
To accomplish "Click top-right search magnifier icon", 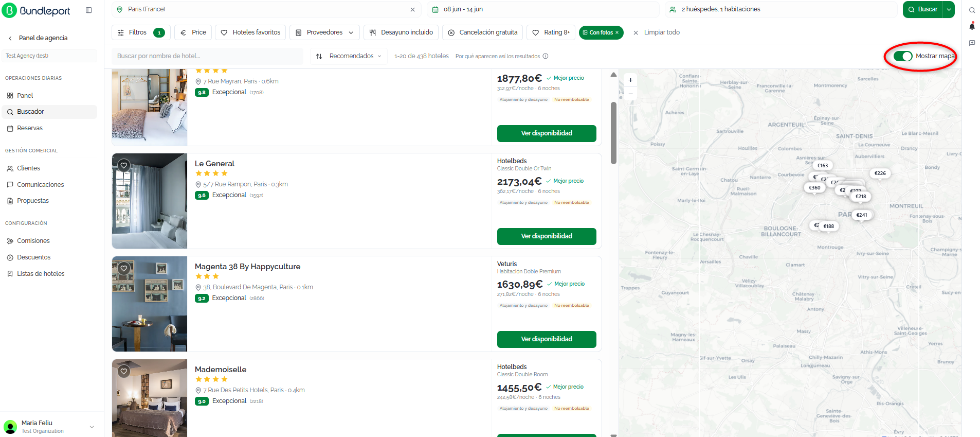I will click(972, 10).
